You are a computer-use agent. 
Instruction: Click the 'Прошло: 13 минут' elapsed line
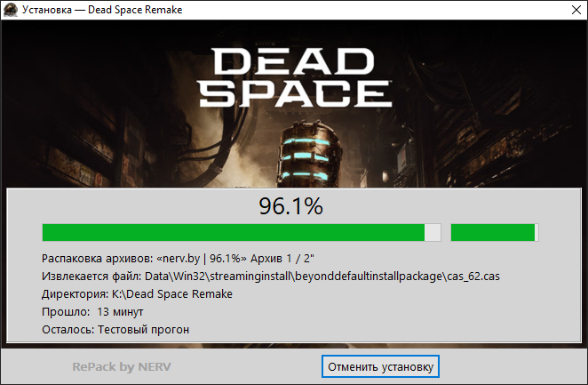point(92,312)
